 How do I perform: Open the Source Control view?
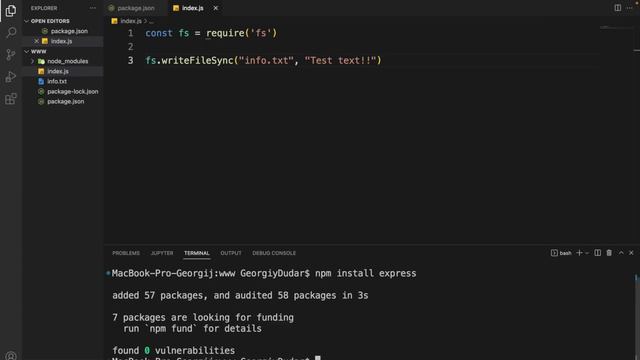click(x=11, y=54)
